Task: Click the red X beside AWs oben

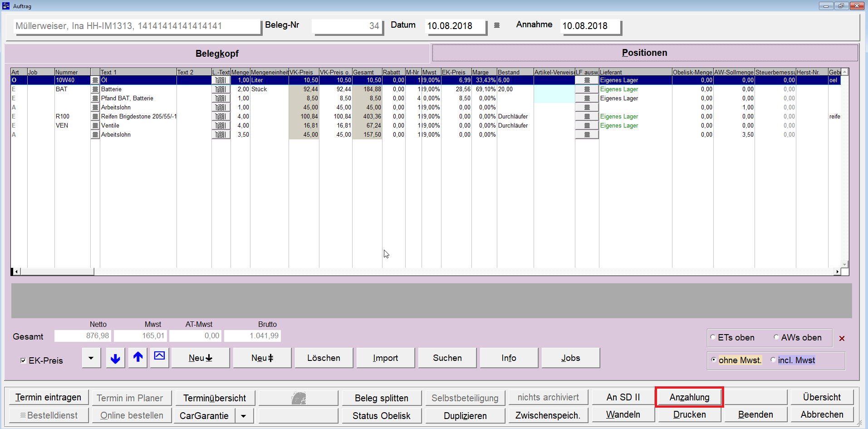Action: (x=842, y=338)
